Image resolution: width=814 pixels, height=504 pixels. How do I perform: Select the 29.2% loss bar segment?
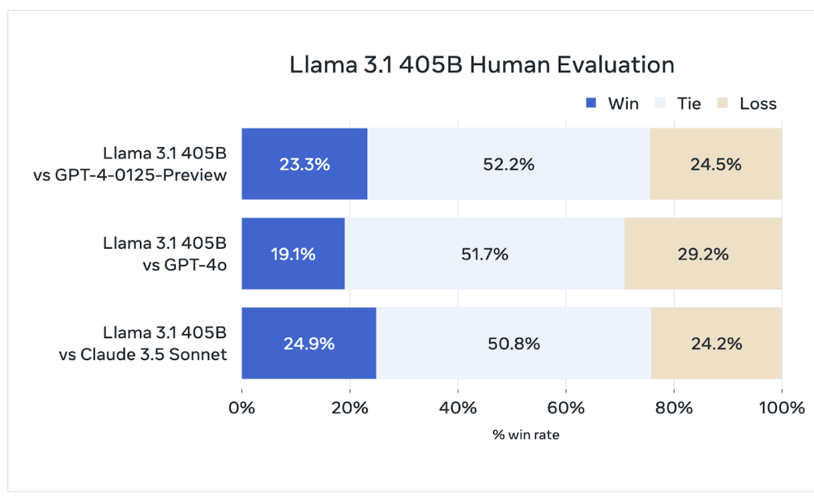click(x=703, y=254)
